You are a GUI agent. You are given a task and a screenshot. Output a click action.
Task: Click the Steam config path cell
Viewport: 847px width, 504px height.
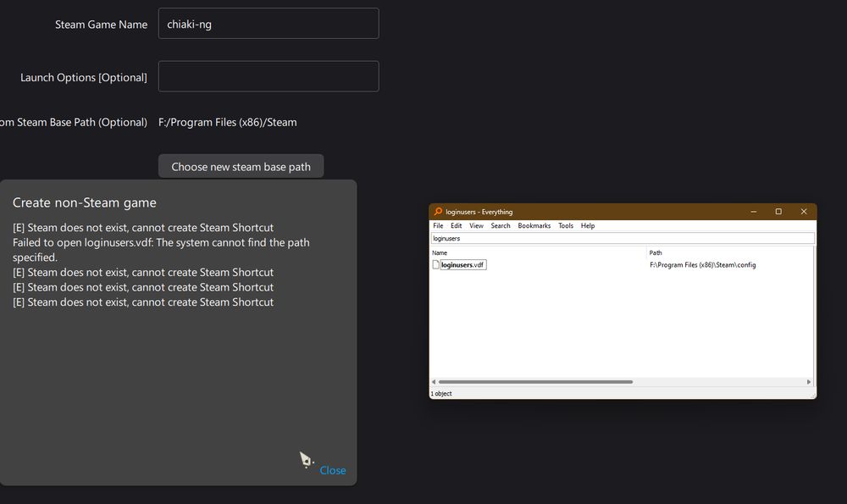pyautogui.click(x=703, y=264)
